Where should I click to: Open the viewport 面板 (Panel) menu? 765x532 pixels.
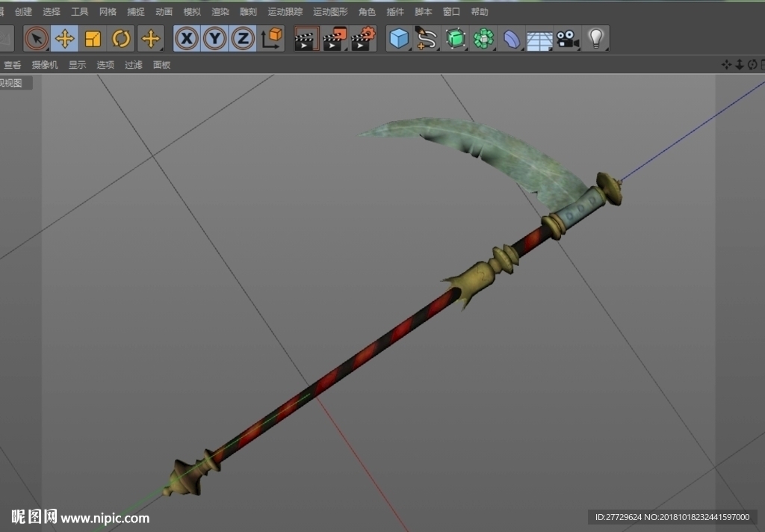pos(161,65)
